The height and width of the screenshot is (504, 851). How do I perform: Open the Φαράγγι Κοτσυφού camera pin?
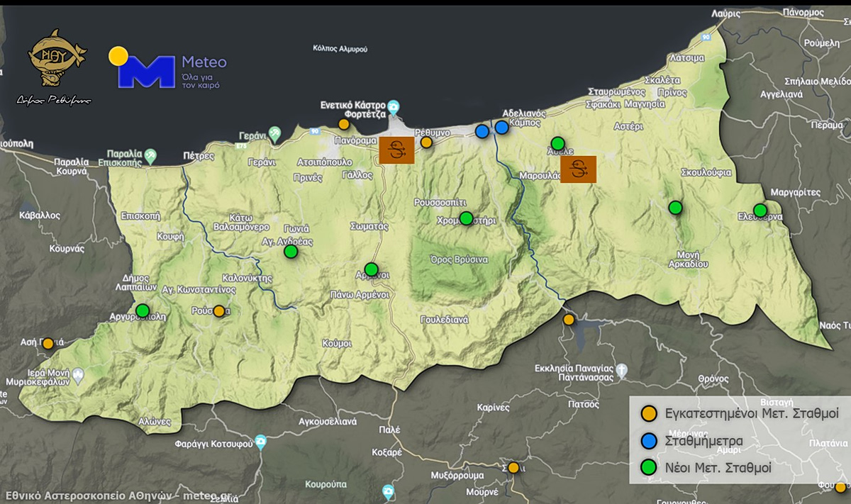point(260,441)
